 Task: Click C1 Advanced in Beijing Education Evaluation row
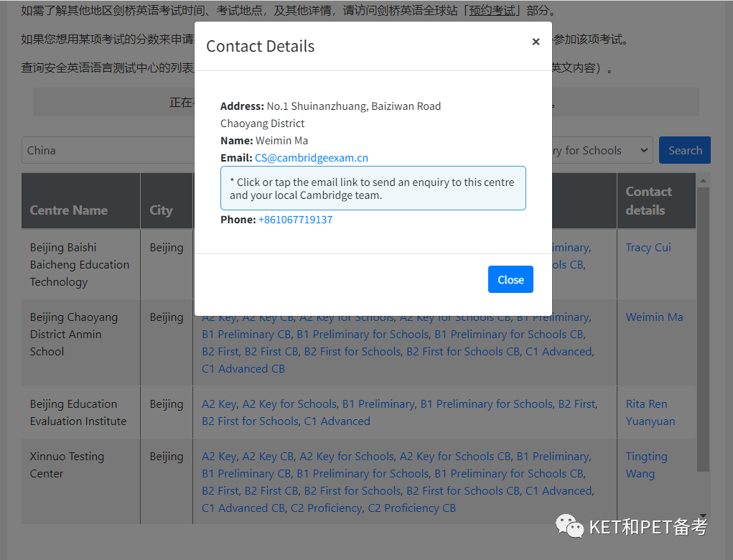coord(337,421)
